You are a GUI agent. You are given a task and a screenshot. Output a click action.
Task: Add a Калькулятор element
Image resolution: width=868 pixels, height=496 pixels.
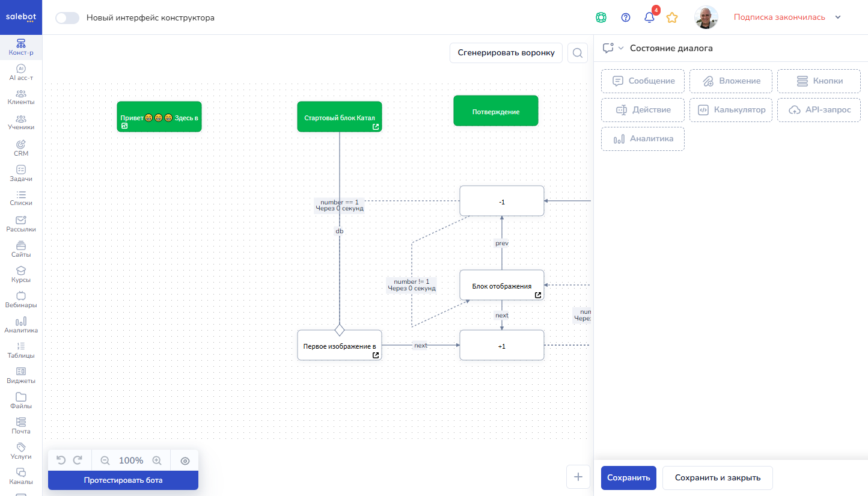pyautogui.click(x=731, y=110)
